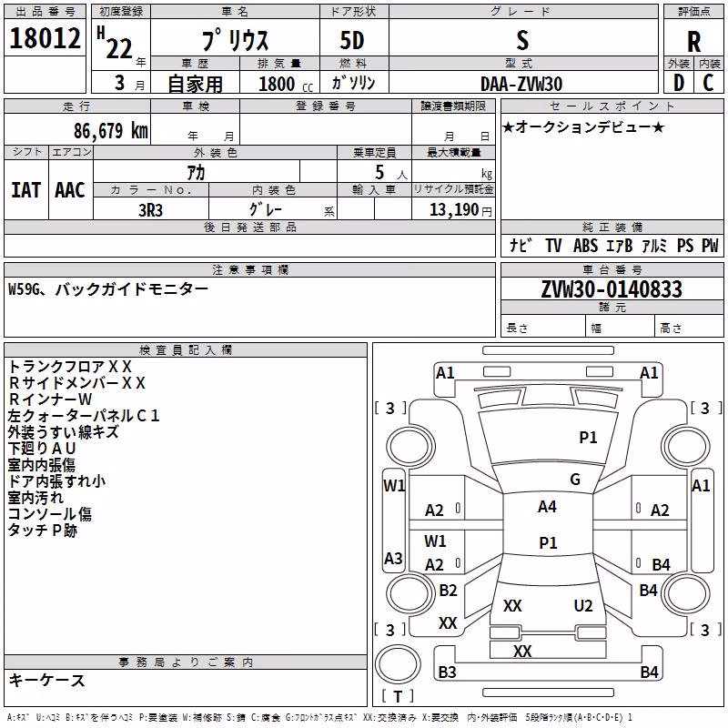Click the color number 3R3
Image resolution: width=728 pixels, height=728 pixels.
150,210
